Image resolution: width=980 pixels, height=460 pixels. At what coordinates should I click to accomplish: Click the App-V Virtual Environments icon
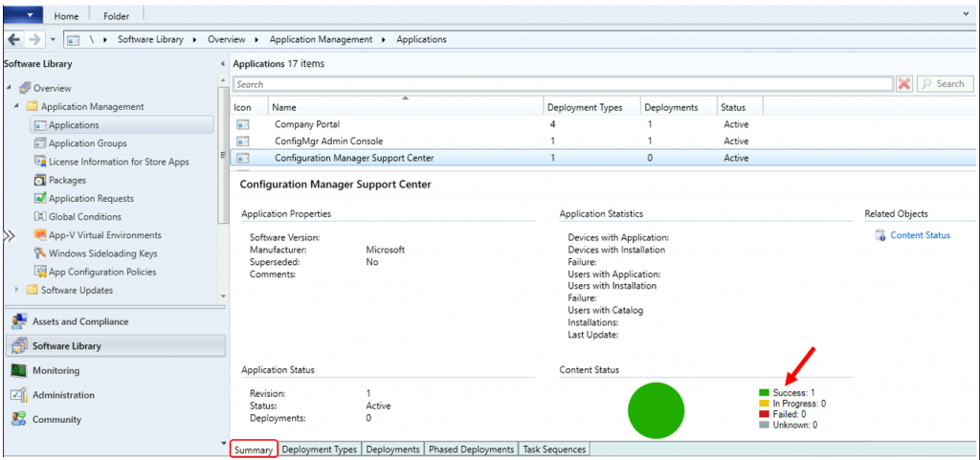(x=40, y=235)
